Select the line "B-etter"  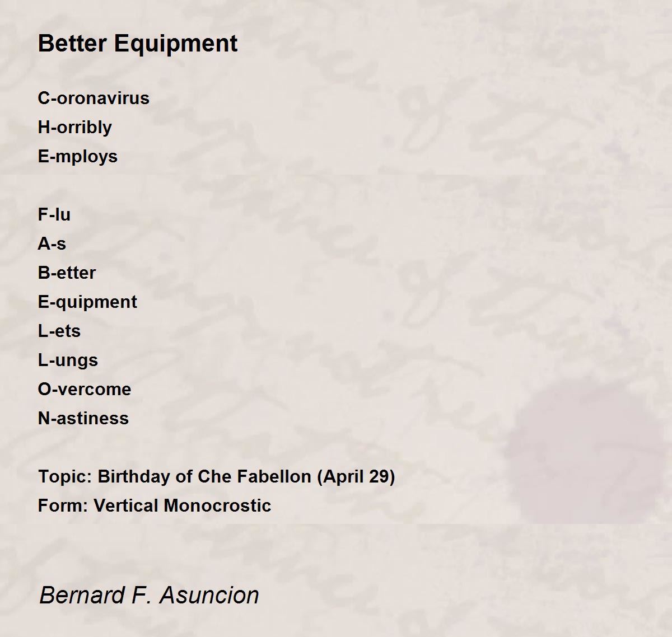[x=67, y=273]
